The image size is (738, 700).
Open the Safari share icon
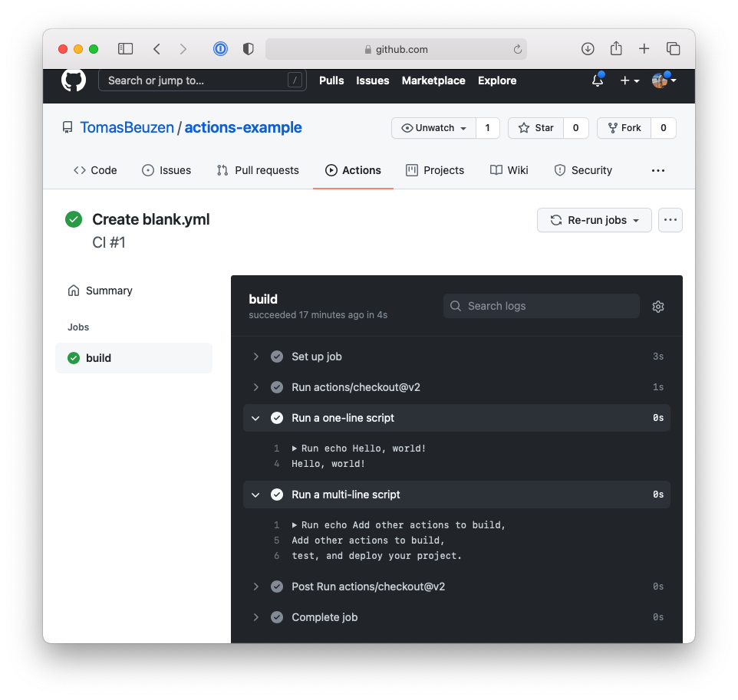coord(615,48)
